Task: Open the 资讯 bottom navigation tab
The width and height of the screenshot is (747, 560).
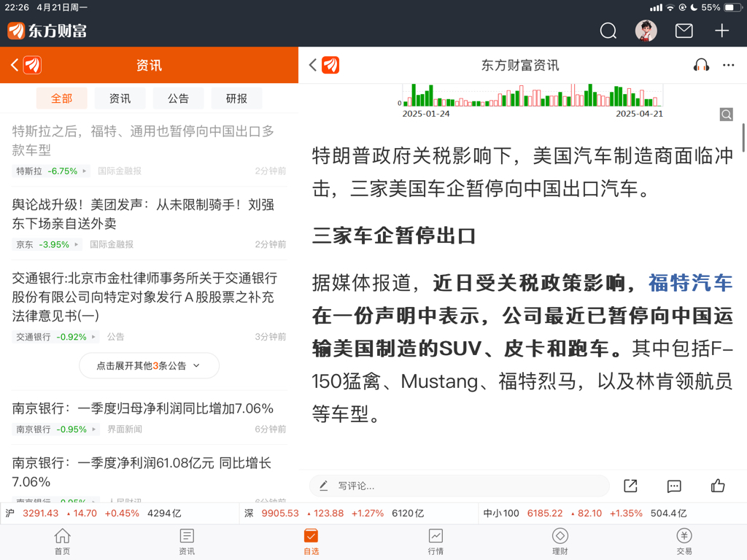Action: (187, 542)
